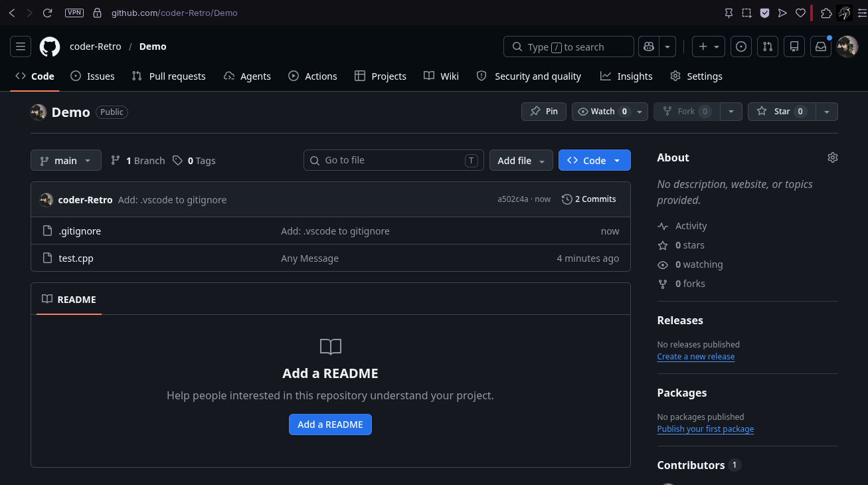Open the repositories icon in header
The width and height of the screenshot is (868, 485).
click(x=794, y=47)
